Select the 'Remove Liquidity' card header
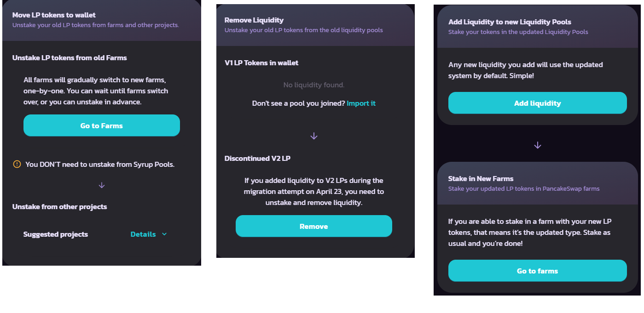 (x=254, y=20)
